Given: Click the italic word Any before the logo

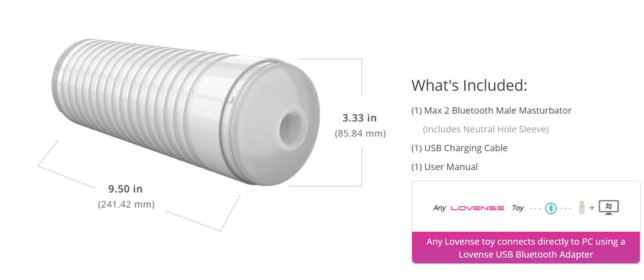Looking at the screenshot, I should 439,208.
